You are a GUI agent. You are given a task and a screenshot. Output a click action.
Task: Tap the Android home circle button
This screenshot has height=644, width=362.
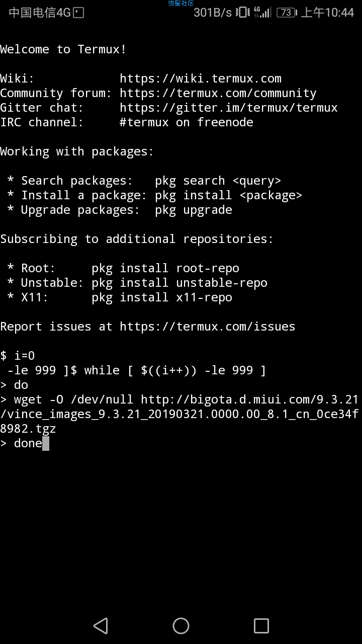(x=181, y=626)
